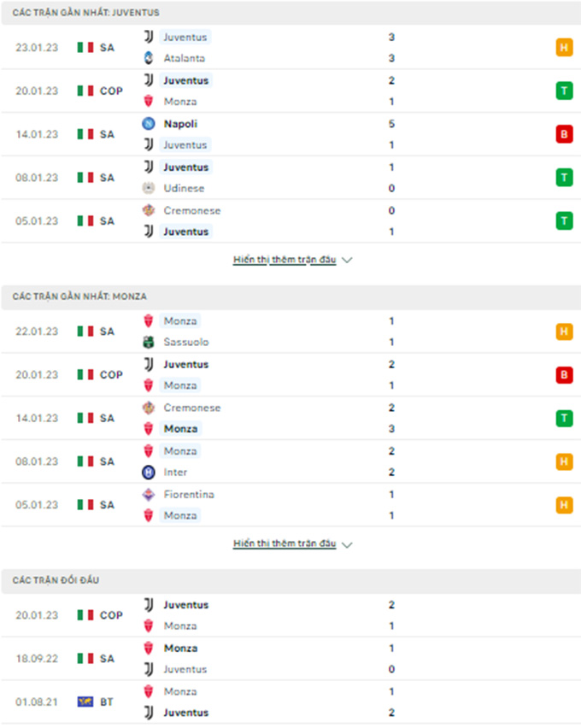This screenshot has width=581, height=728.
Task: Click the Sassuolo club crest
Action: 148,342
